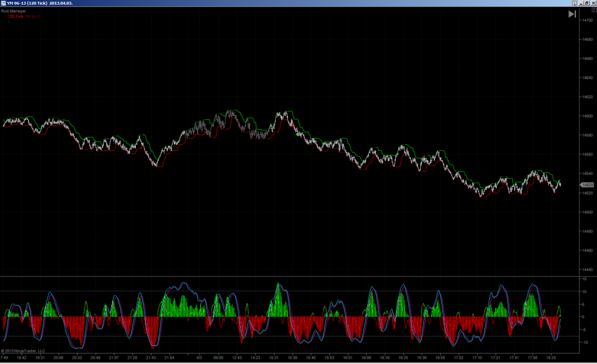
Task: Click the 14700 price axis label
Action: 587,20
